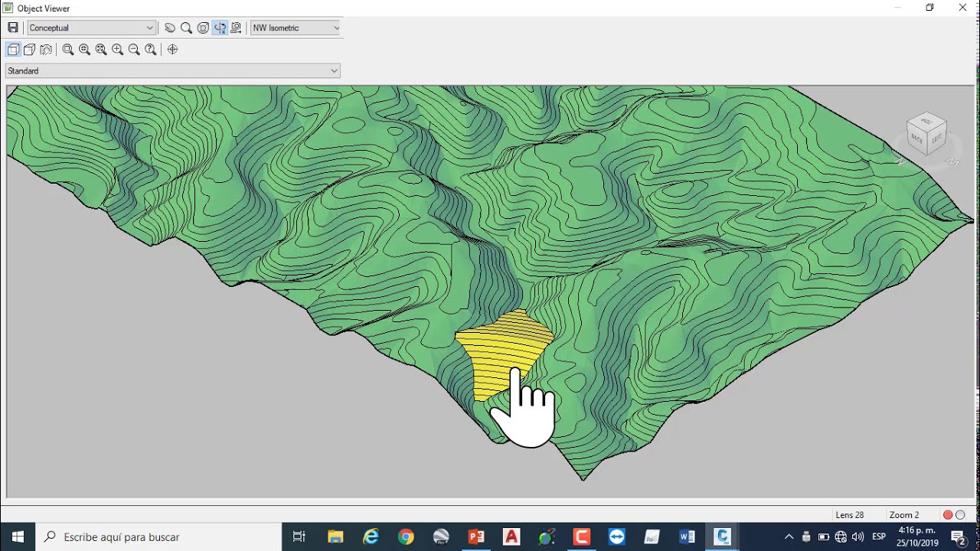Viewport: 980px width, 551px height.
Task: Open PowerPoint from the taskbar
Action: pyautogui.click(x=476, y=537)
